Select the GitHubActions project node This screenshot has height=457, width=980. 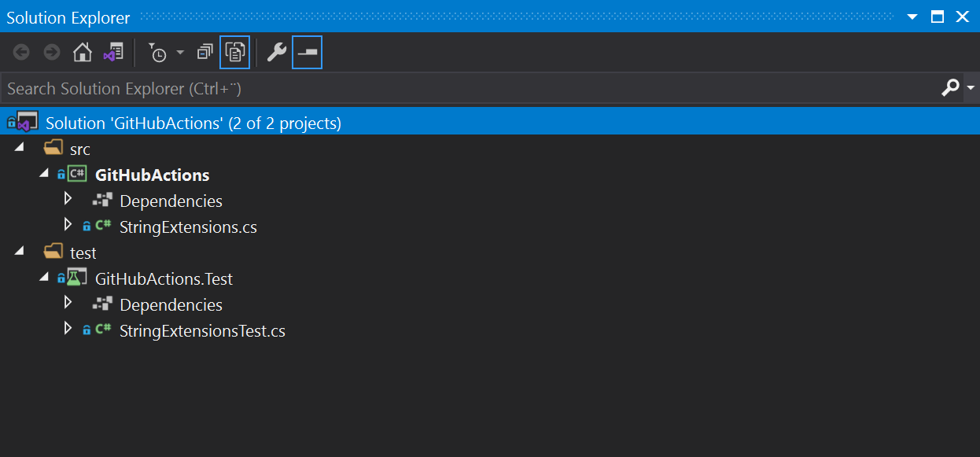pyautogui.click(x=152, y=174)
